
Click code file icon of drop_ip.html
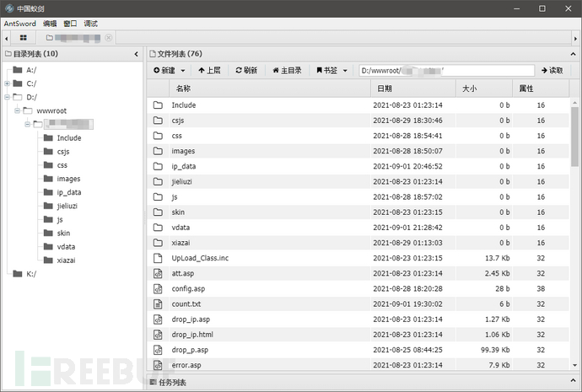[158, 335]
